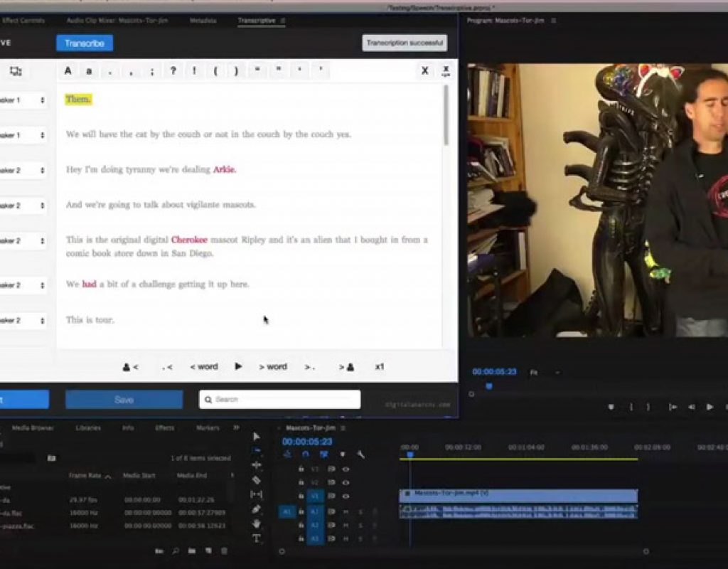Toggle sync lock for audio track A3
The width and height of the screenshot is (728, 569).
pos(331,539)
